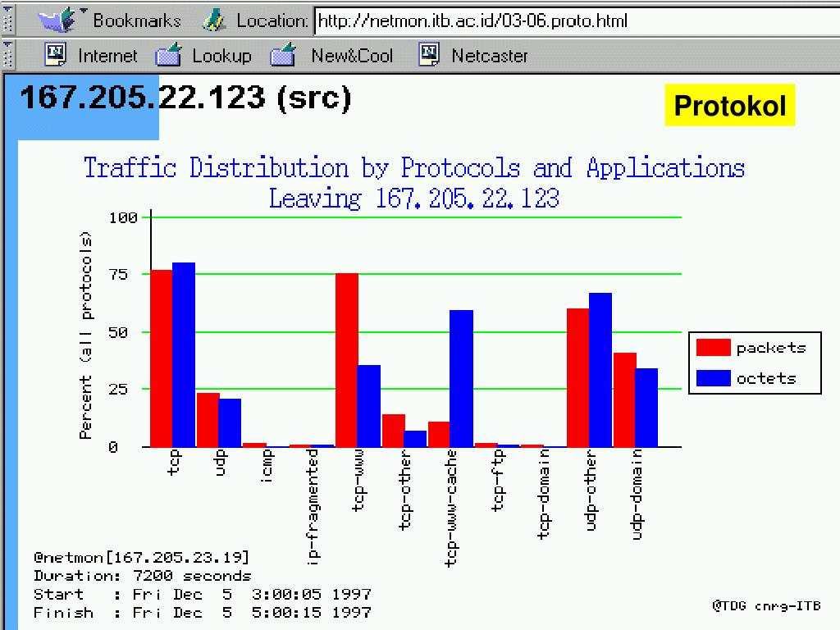The width and height of the screenshot is (840, 630).
Task: Click the tcp-ftp axis label
Action: coord(498,481)
